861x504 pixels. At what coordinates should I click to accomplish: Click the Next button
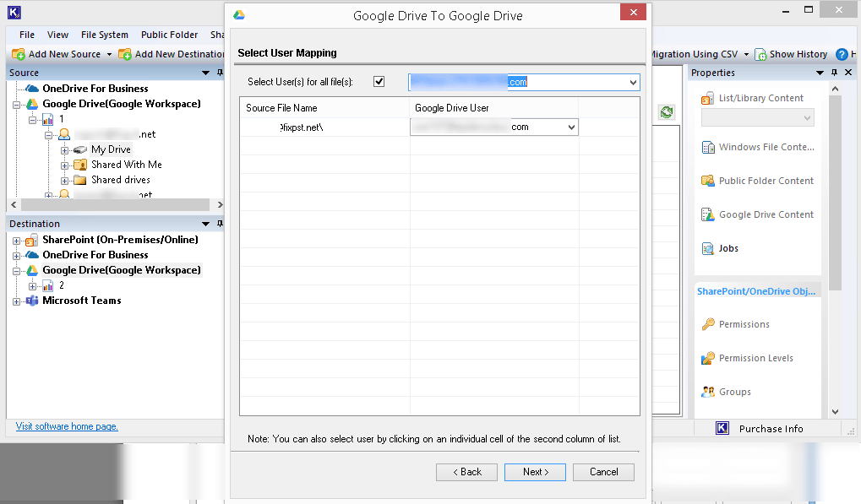coord(536,472)
